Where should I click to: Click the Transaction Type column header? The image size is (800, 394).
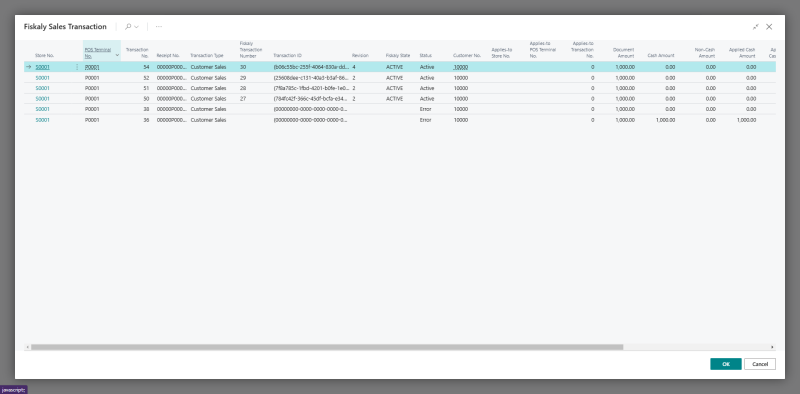click(207, 55)
